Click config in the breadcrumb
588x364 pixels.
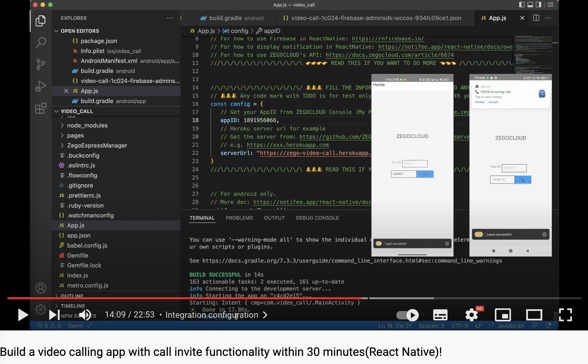pos(236,31)
